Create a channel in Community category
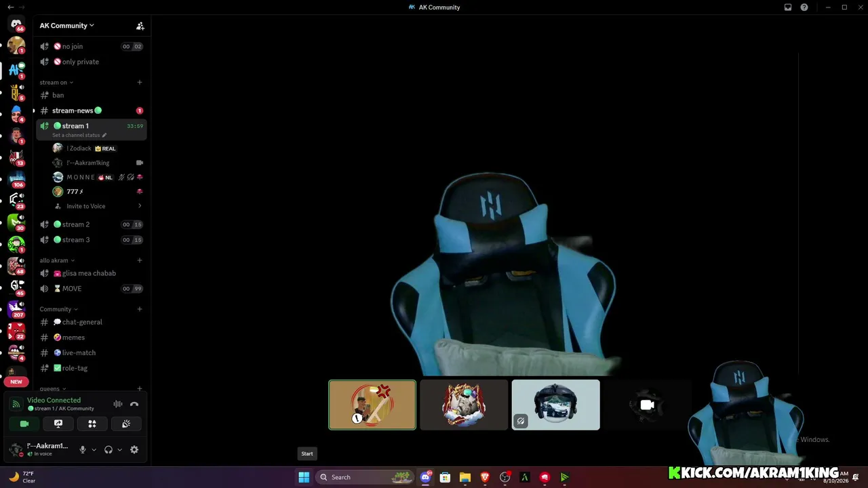 click(140, 309)
